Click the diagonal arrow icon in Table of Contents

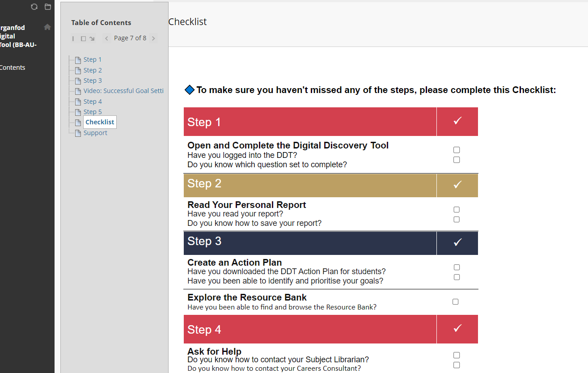[x=92, y=39]
